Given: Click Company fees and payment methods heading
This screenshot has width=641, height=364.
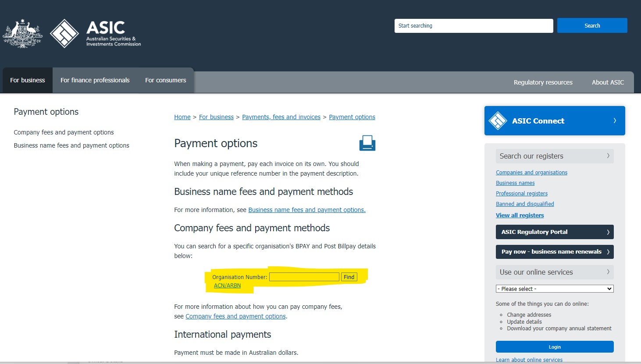Looking at the screenshot, I should point(252,228).
